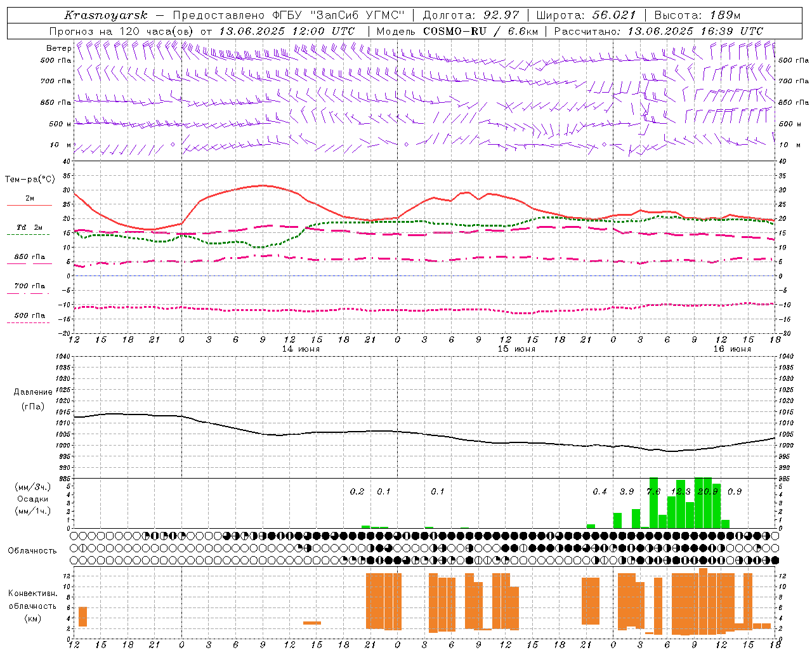Screen dimensions: 812x650
Task: Click "850 гПа" in the temperature legend
Action: 30,257
